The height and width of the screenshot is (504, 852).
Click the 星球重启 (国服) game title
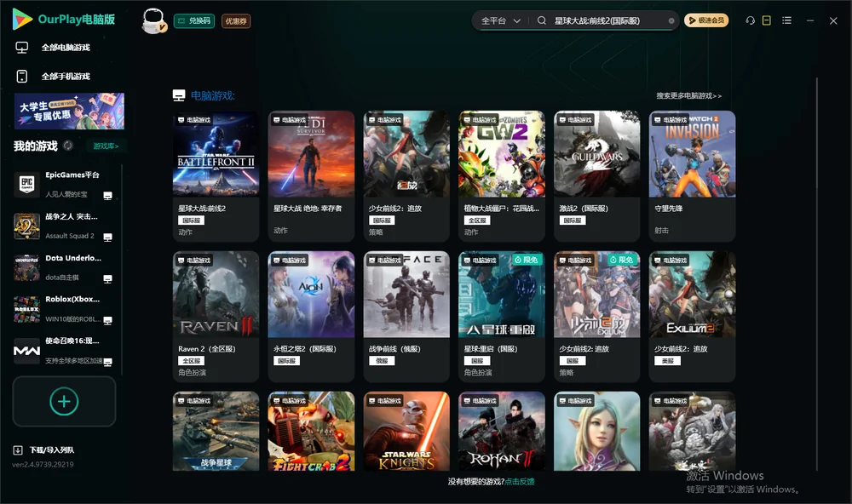491,349
